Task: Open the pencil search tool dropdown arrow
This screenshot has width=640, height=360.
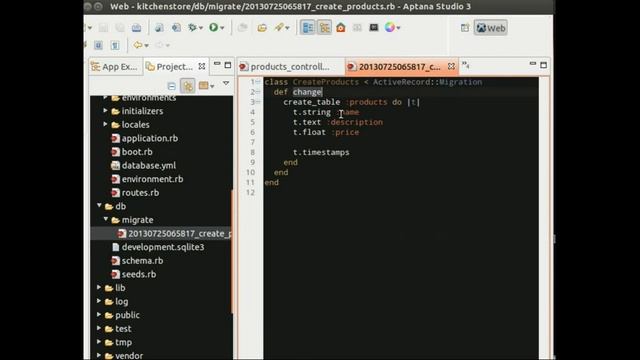Action: (287, 28)
